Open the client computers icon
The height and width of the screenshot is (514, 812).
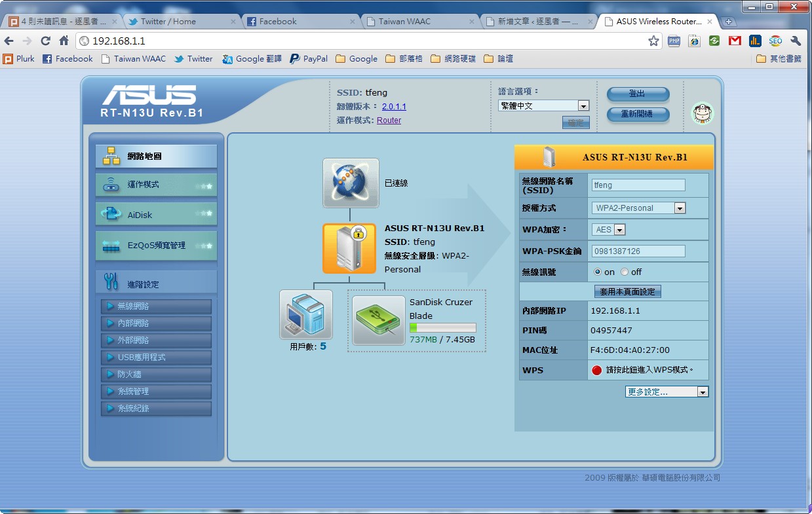[x=306, y=314]
